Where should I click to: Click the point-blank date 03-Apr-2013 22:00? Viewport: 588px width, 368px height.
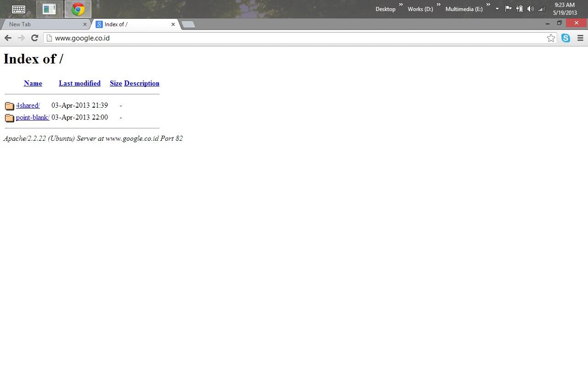79,117
